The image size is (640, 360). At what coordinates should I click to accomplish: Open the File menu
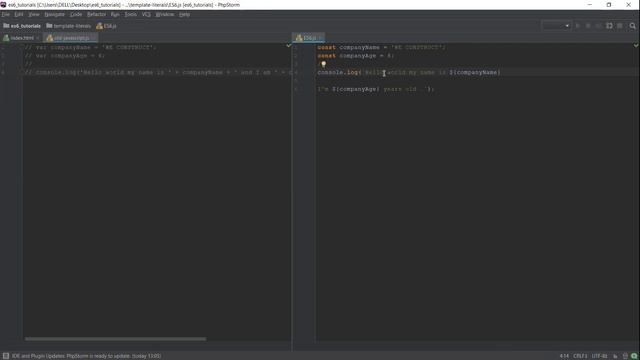6,14
